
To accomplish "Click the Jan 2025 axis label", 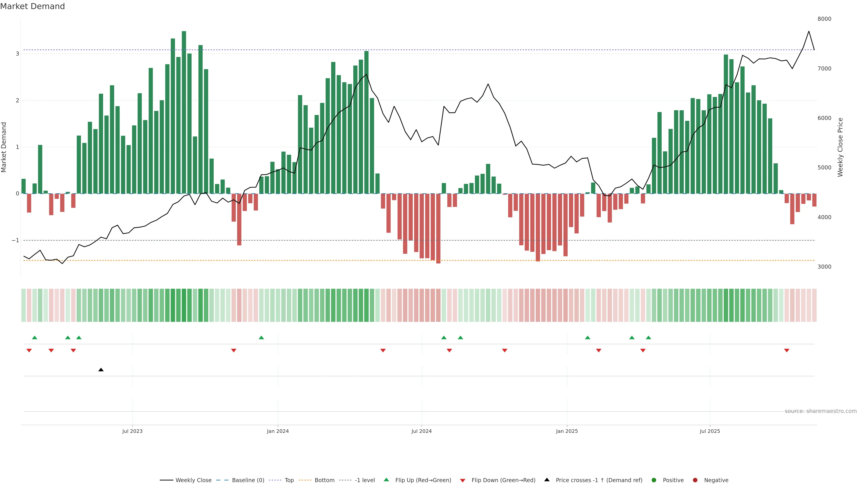I will (567, 431).
